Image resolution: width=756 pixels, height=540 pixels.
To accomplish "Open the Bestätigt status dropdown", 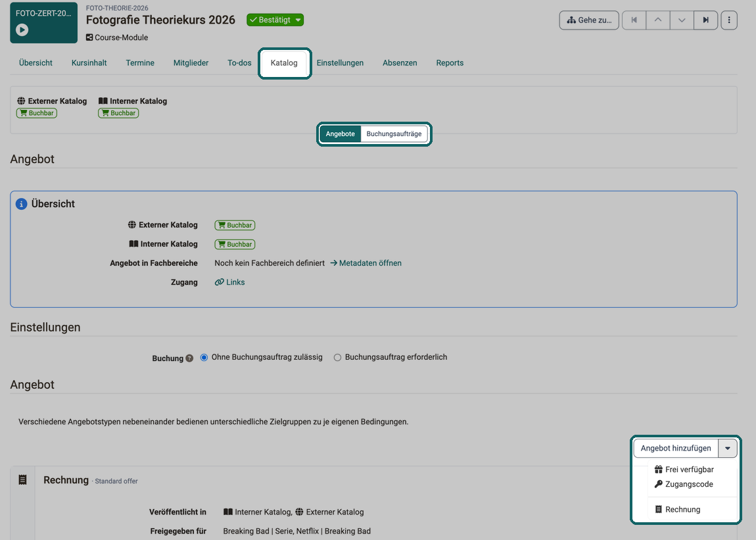I will coord(275,20).
